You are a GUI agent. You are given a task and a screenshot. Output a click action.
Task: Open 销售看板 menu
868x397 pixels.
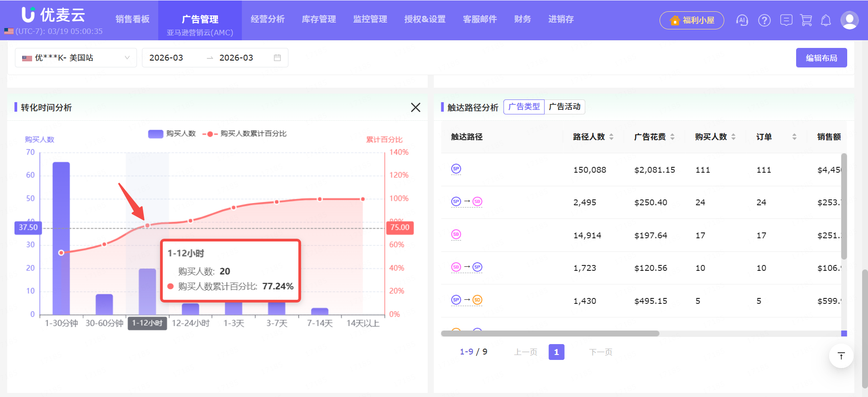click(x=132, y=19)
